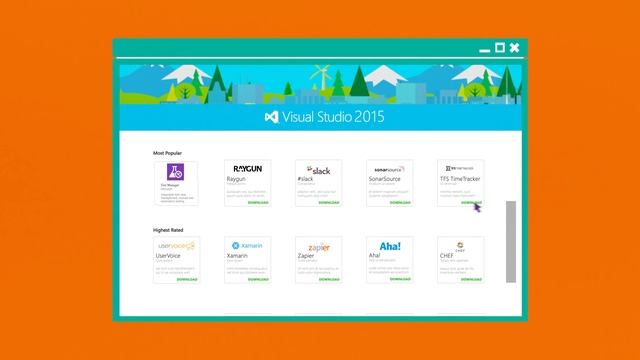Select the '#slack' card title text
The image size is (640, 360).
point(305,179)
